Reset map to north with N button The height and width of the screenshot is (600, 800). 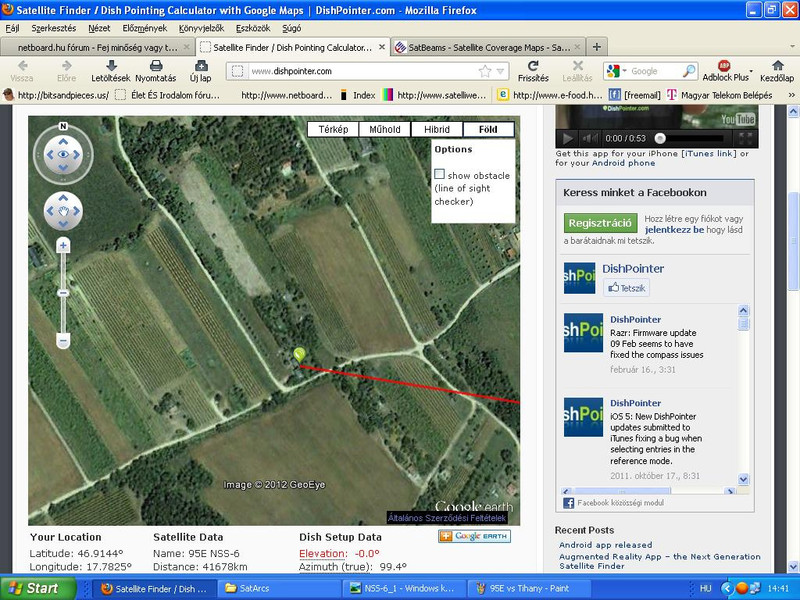(x=63, y=126)
